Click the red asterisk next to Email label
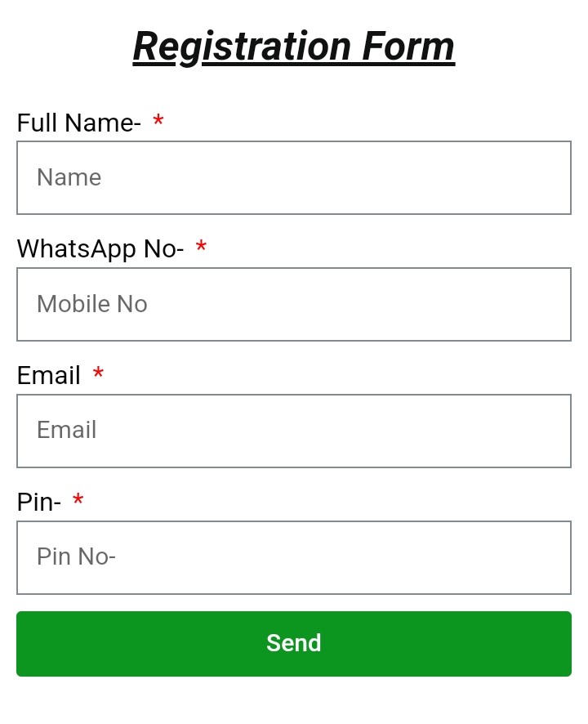The height and width of the screenshot is (724, 588). point(98,372)
